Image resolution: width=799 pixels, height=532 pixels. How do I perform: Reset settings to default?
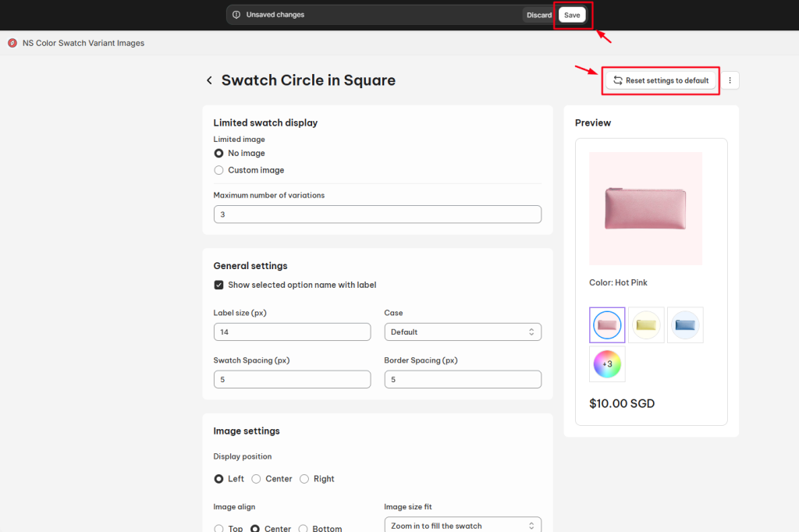(x=661, y=80)
